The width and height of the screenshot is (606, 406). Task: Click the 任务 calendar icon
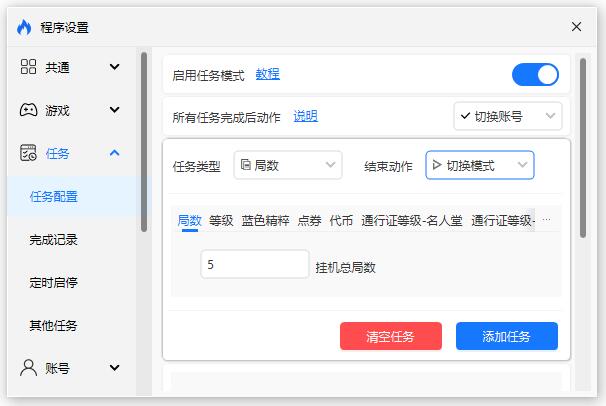(x=29, y=153)
